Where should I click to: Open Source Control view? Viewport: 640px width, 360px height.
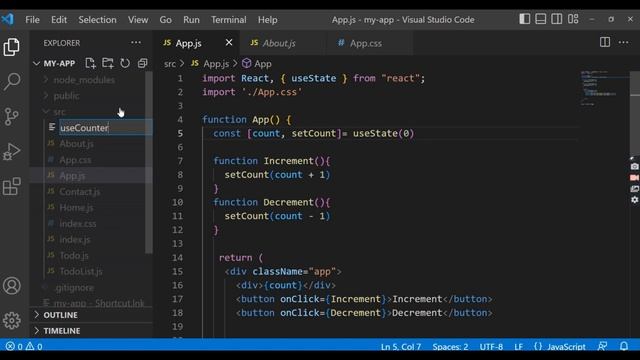coord(11,116)
